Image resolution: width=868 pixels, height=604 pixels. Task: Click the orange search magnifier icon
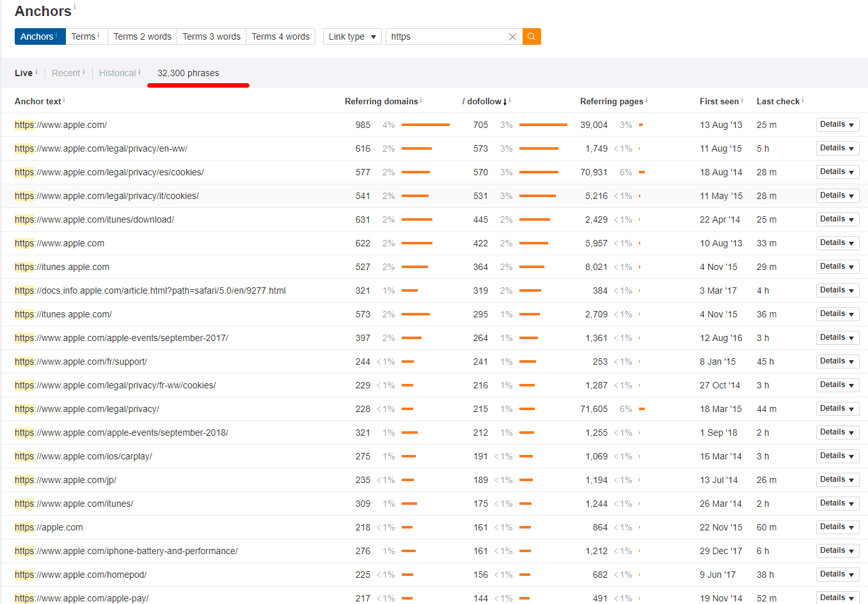(531, 36)
